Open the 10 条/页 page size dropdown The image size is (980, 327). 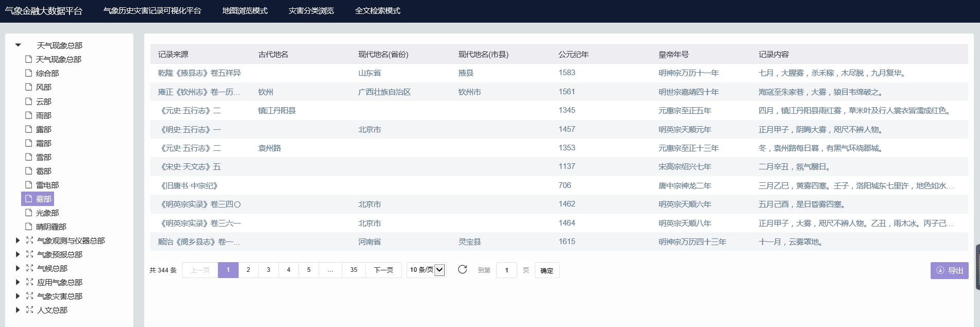pos(426,270)
